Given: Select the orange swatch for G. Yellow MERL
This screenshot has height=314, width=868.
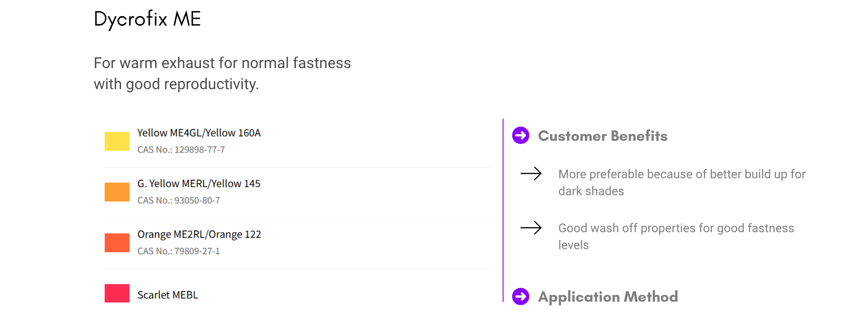Looking at the screenshot, I should (117, 192).
